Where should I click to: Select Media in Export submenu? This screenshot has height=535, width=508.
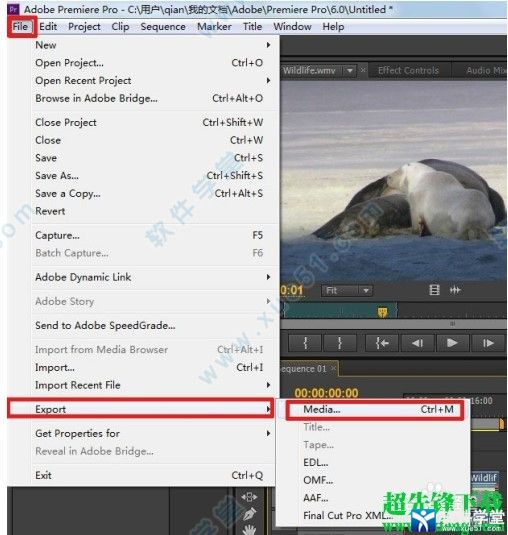[375, 409]
